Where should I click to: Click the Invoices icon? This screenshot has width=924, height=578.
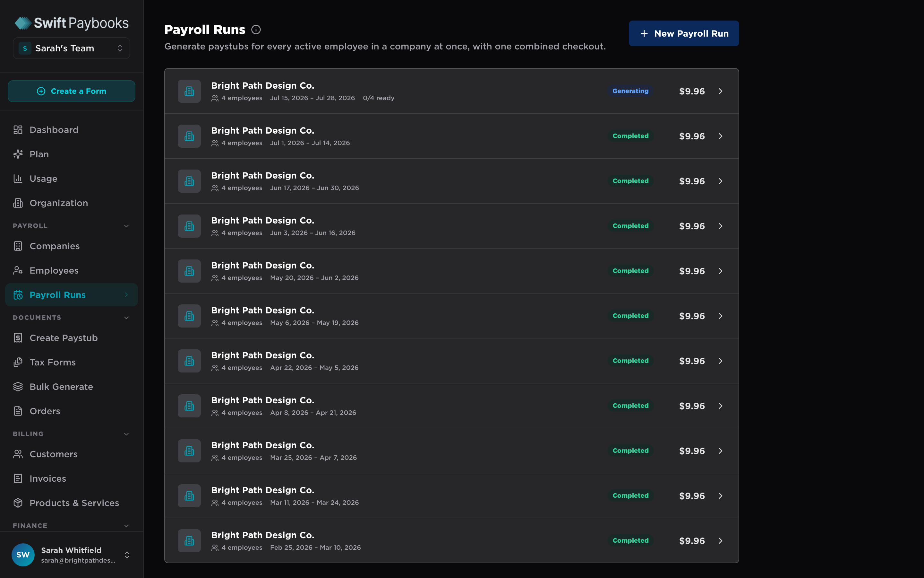click(18, 478)
